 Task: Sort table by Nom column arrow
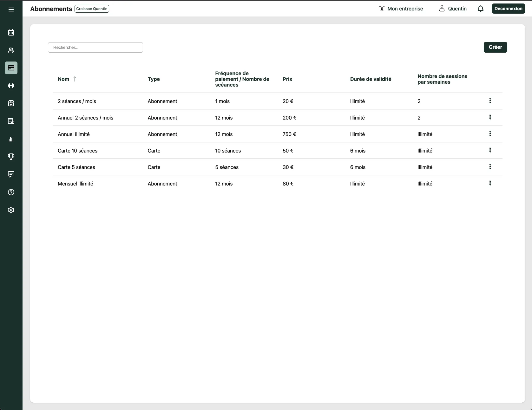pos(75,79)
